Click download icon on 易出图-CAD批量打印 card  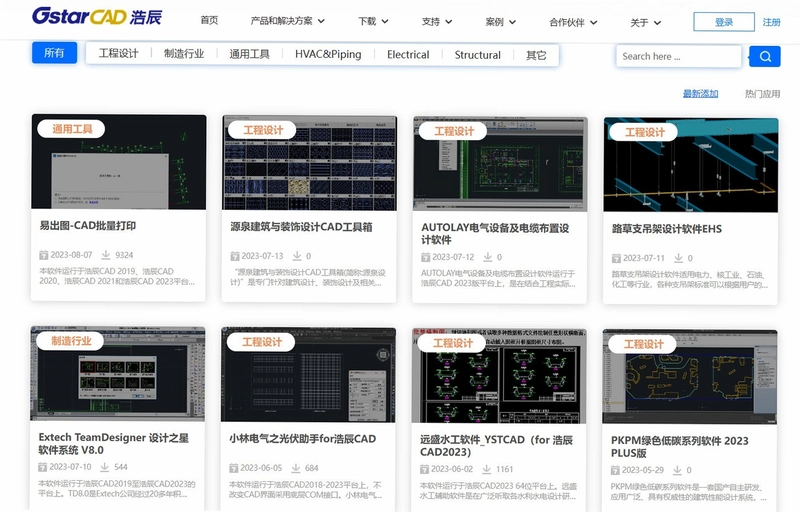pyautogui.click(x=106, y=254)
